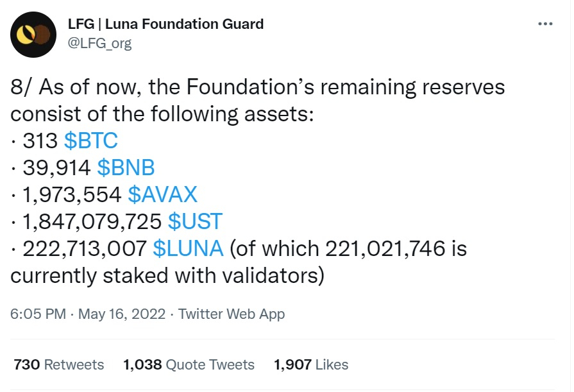Image resolution: width=574 pixels, height=392 pixels.
Task: View the 730 Retweets list
Action: [58, 365]
